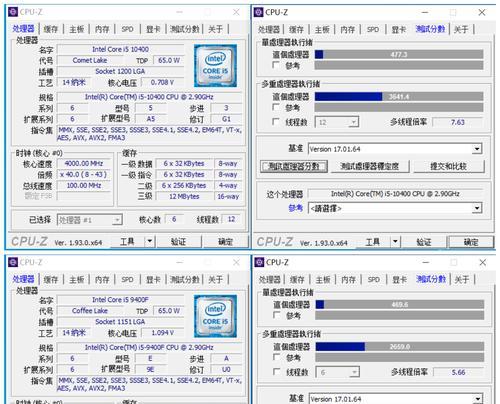Switch to the 显卡 tab in the i5 9400F window
The width and height of the screenshot is (500, 404).
(153, 280)
